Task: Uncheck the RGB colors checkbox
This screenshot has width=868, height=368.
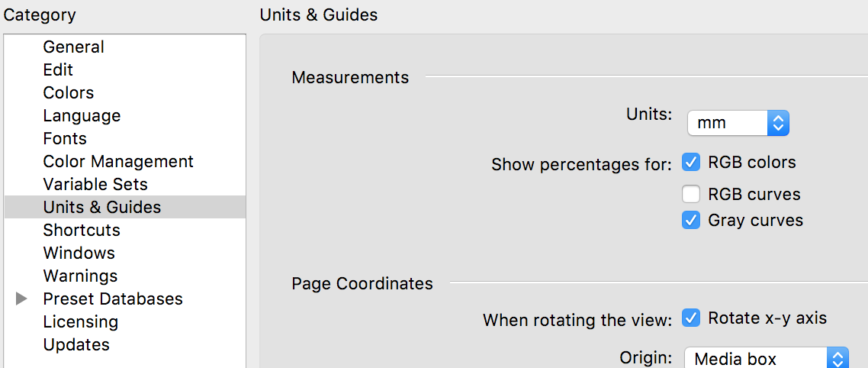Action: tap(691, 163)
